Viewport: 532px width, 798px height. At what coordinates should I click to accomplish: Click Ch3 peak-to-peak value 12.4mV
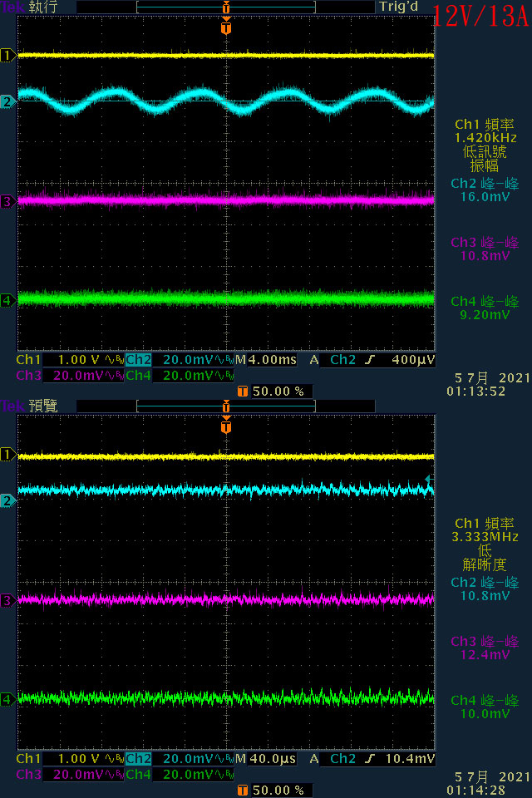pyautogui.click(x=485, y=655)
